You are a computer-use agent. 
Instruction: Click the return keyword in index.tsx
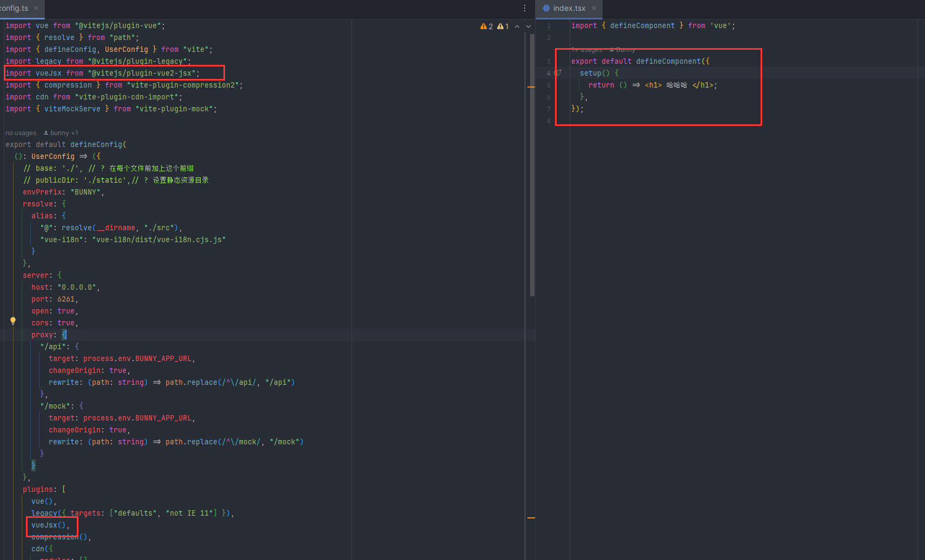click(x=602, y=85)
